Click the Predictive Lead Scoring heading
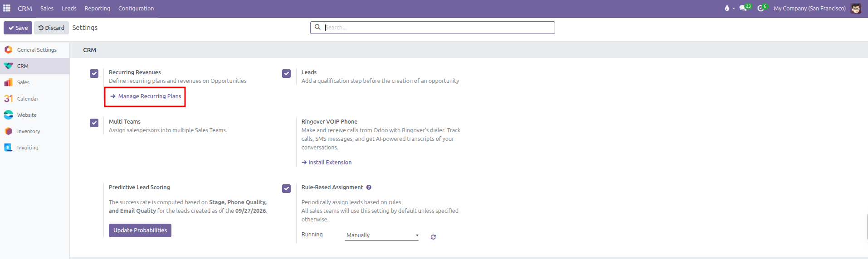Image resolution: width=868 pixels, height=259 pixels. (139, 187)
